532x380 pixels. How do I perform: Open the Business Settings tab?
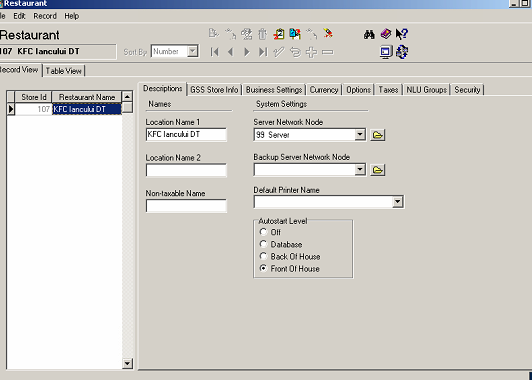[x=274, y=90]
